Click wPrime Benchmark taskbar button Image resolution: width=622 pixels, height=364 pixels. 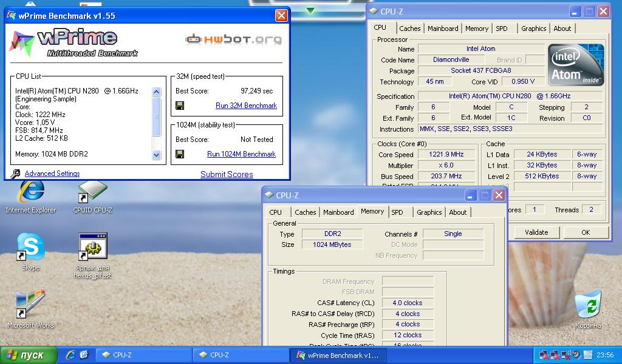click(338, 355)
